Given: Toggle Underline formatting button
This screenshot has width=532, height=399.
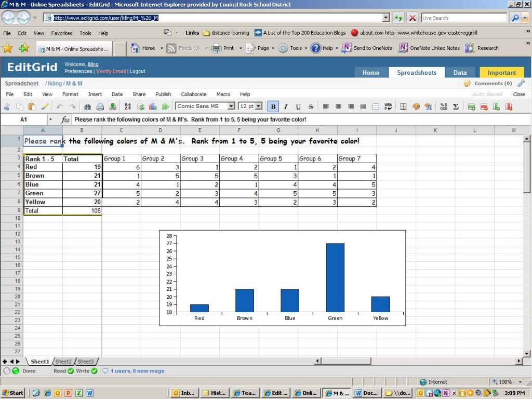Looking at the screenshot, I should (x=298, y=107).
